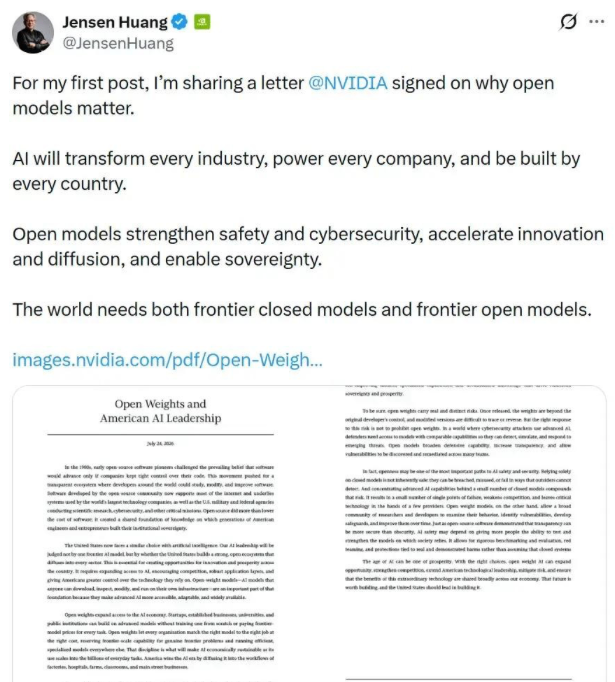The image size is (615, 682).
Task: Click letter paragraph starting "The United States"
Action: point(160,571)
